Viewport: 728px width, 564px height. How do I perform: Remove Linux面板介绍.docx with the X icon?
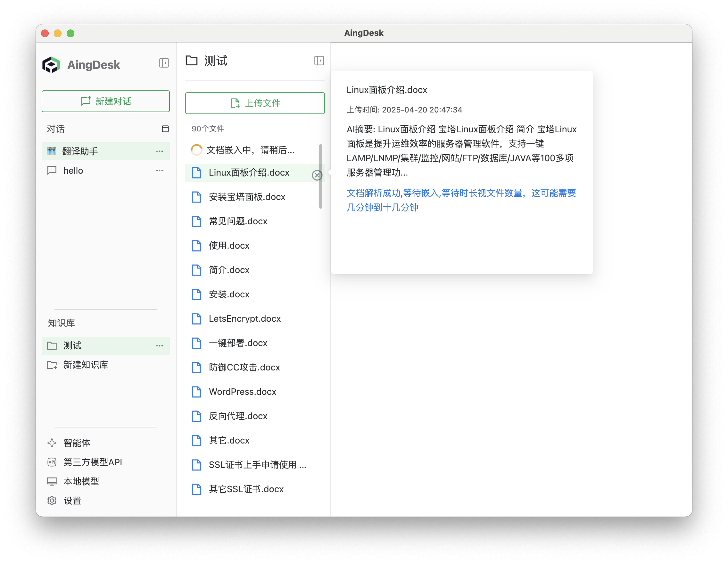click(317, 175)
